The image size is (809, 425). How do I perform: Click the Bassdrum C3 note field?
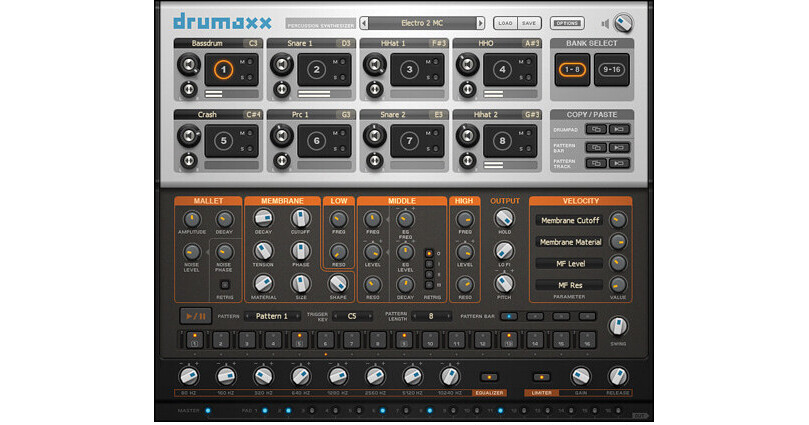pos(253,43)
